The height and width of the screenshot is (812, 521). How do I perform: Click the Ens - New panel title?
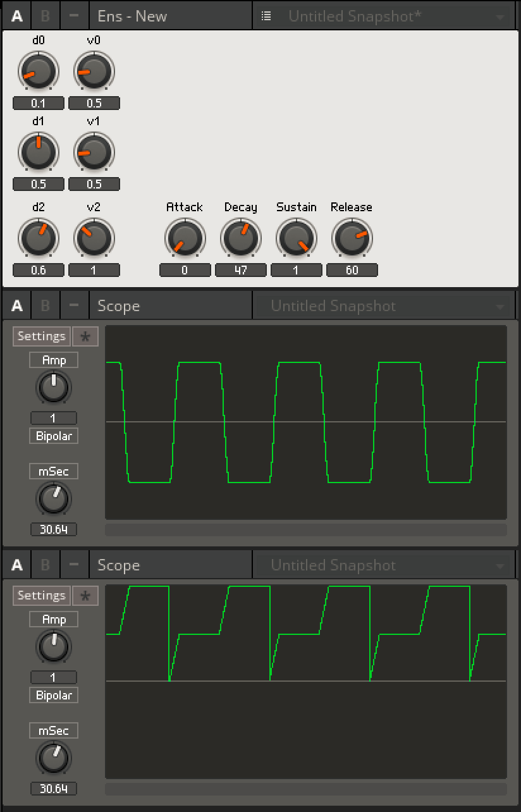132,16
